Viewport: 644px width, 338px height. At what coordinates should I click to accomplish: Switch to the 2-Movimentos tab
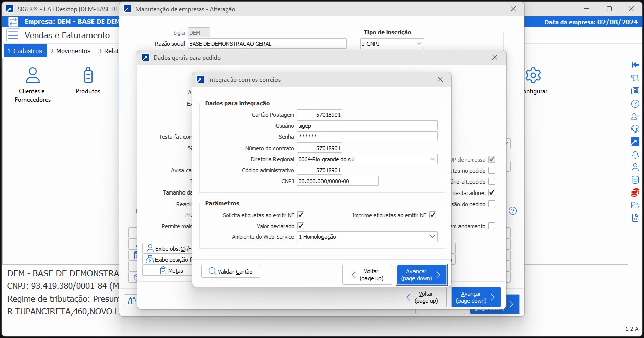pyautogui.click(x=70, y=51)
